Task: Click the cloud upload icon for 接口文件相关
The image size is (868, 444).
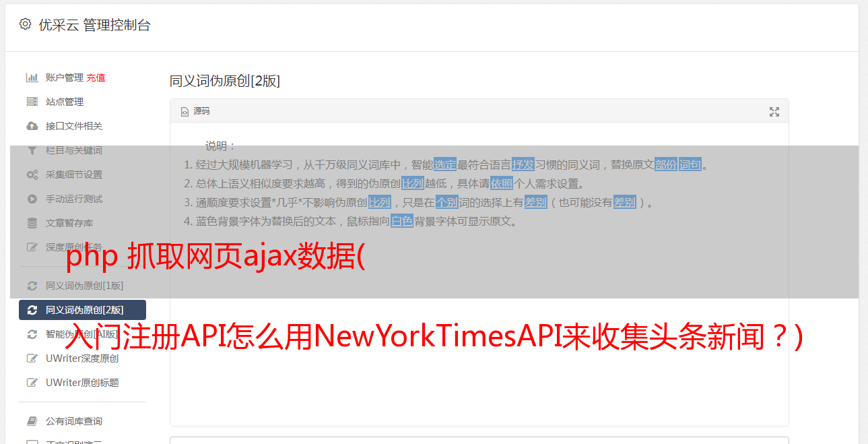Action: pyautogui.click(x=32, y=126)
